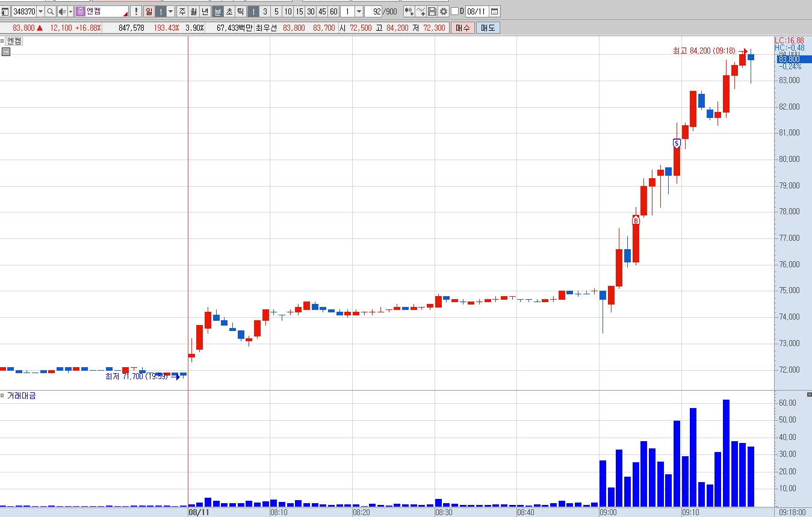Click the stock search magnifier icon
The height and width of the screenshot is (517, 812).
coord(50,11)
